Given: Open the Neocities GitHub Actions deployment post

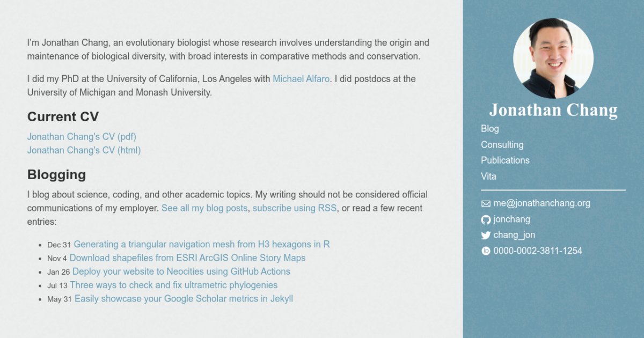Looking at the screenshot, I should click(180, 271).
